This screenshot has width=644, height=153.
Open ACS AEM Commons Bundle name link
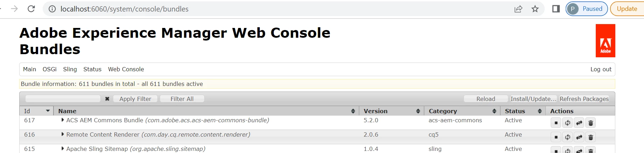tap(167, 120)
